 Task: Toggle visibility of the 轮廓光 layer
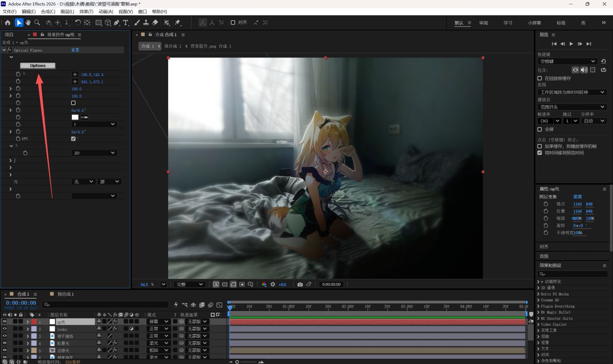tap(5, 343)
